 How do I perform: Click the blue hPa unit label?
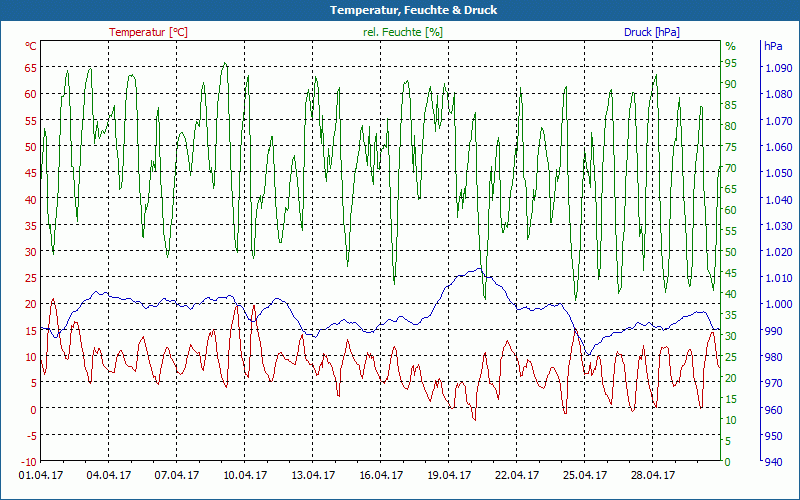click(773, 46)
